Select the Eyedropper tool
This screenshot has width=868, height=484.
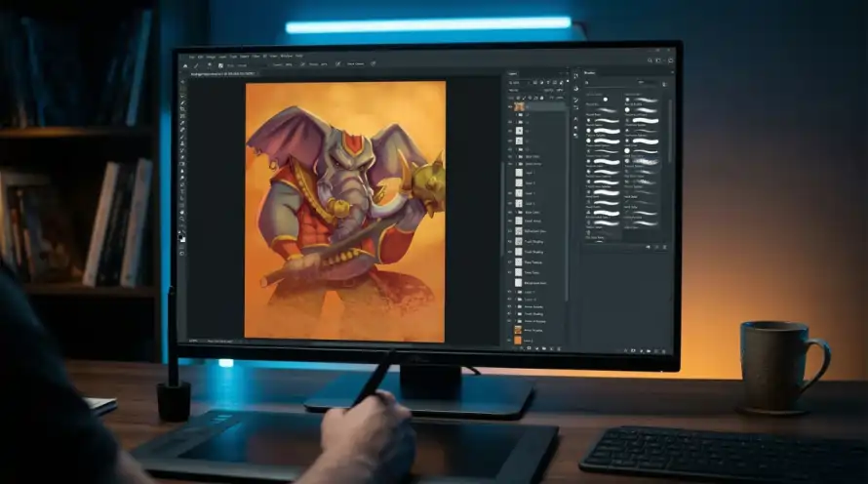pos(182,123)
